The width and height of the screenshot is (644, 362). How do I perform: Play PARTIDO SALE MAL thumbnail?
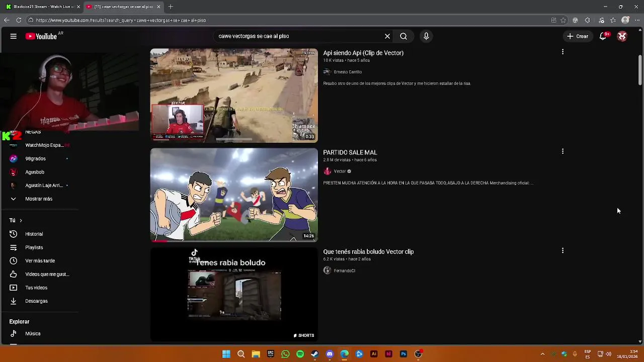pyautogui.click(x=234, y=195)
